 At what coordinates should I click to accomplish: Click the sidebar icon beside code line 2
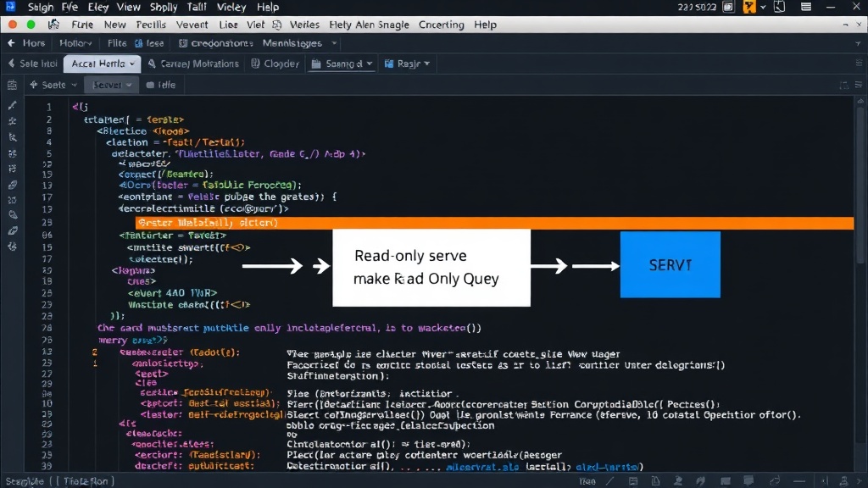(x=12, y=121)
